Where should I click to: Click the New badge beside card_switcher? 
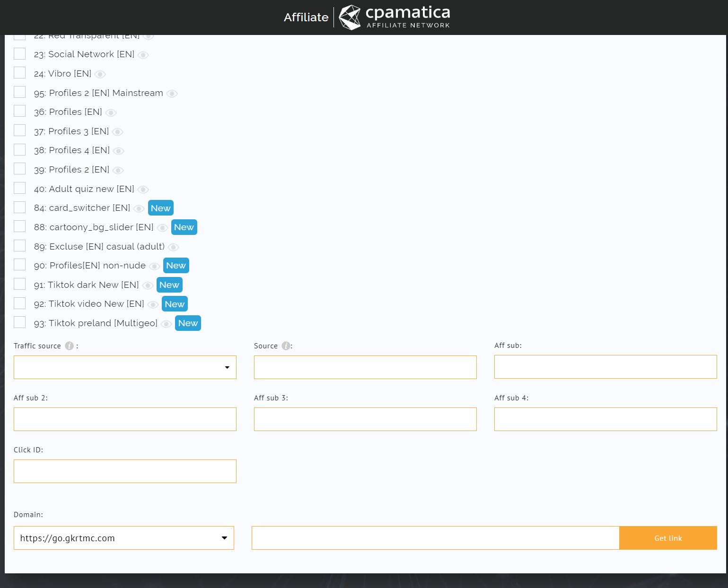[161, 208]
